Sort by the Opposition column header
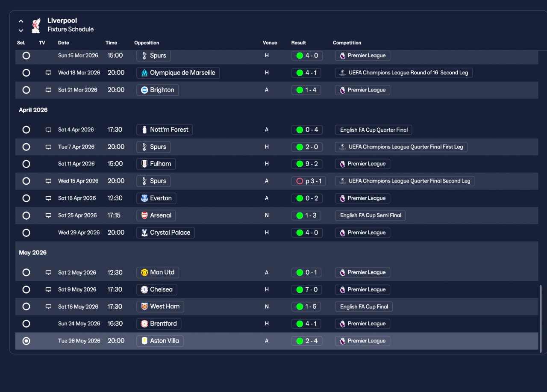Image resolution: width=547 pixels, height=392 pixels. [147, 43]
